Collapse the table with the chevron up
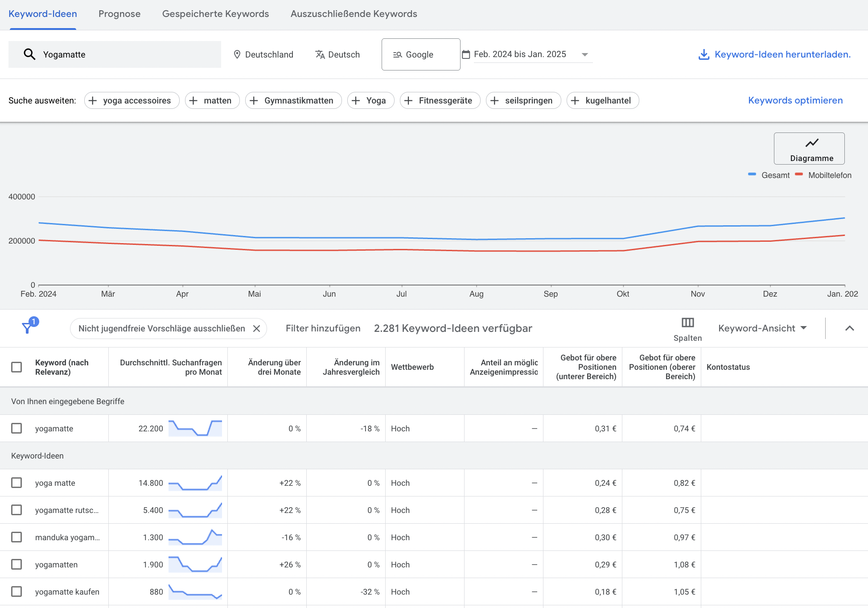This screenshot has width=868, height=608. pos(850,328)
